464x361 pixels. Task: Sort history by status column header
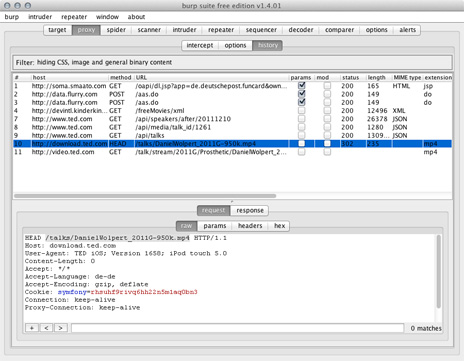click(x=350, y=77)
